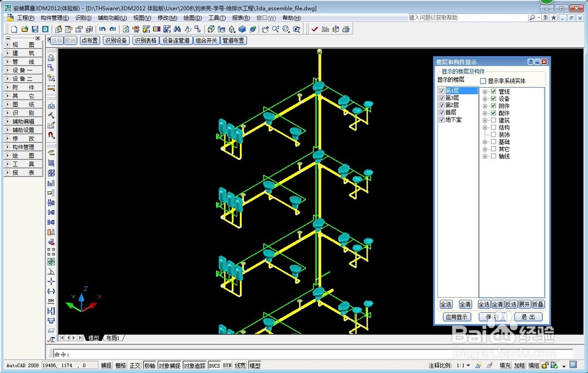Image resolution: width=588 pixels, height=373 pixels.
Task: Click the house-shaped project icon
Action: (58, 29)
